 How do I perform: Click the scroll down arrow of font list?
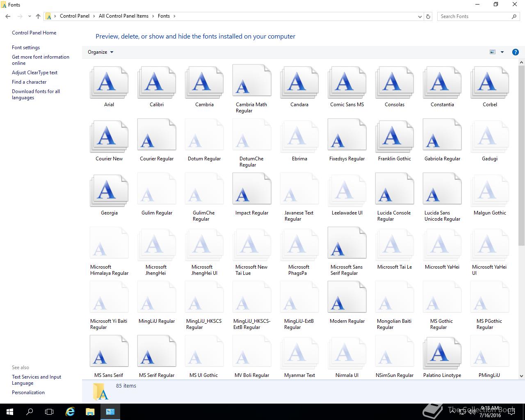522,376
